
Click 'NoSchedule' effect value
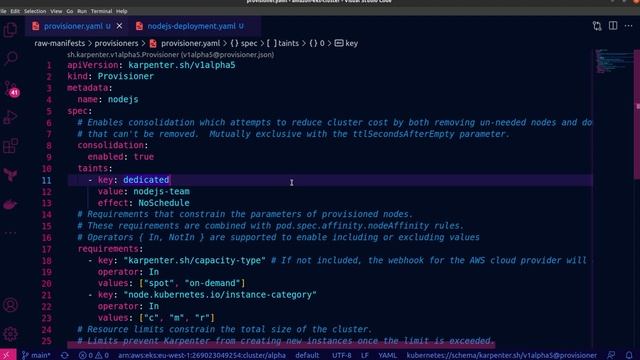164,203
